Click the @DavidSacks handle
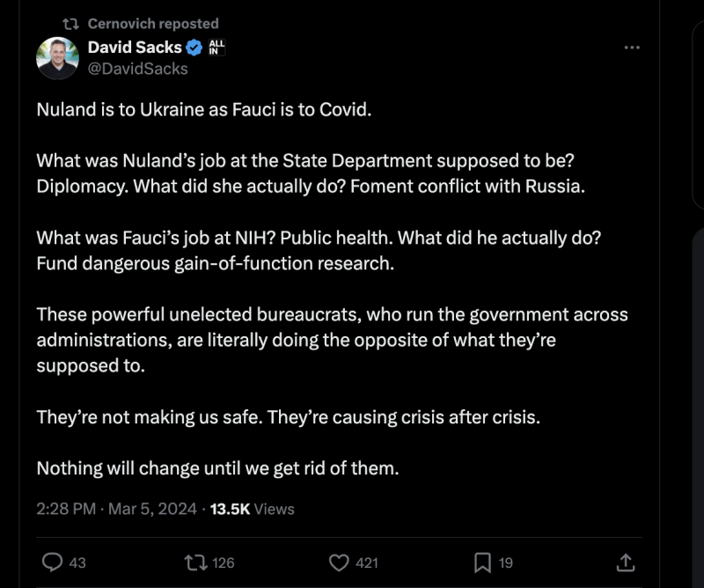The image size is (704, 588). 137,68
